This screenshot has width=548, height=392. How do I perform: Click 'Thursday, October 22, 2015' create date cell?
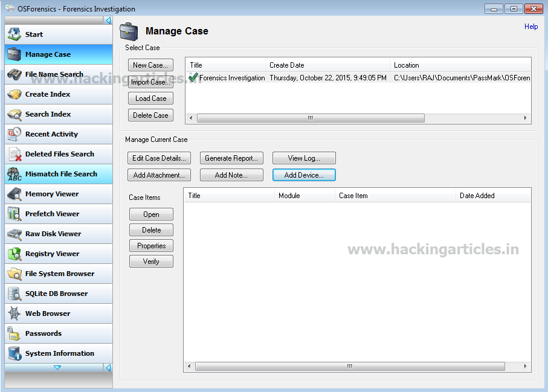[x=328, y=77]
